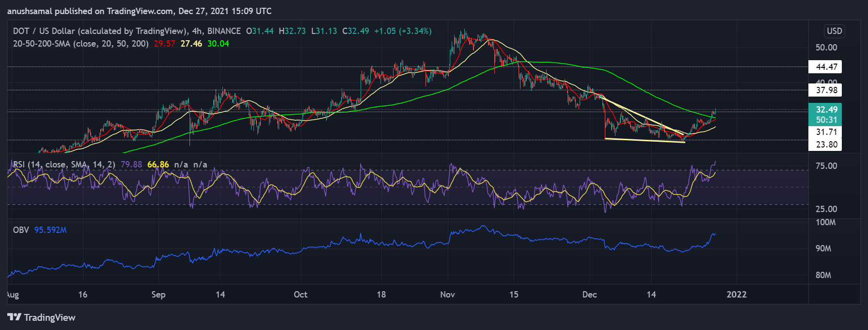Click the 31.71 price label
The width and height of the screenshot is (868, 330).
(825, 132)
